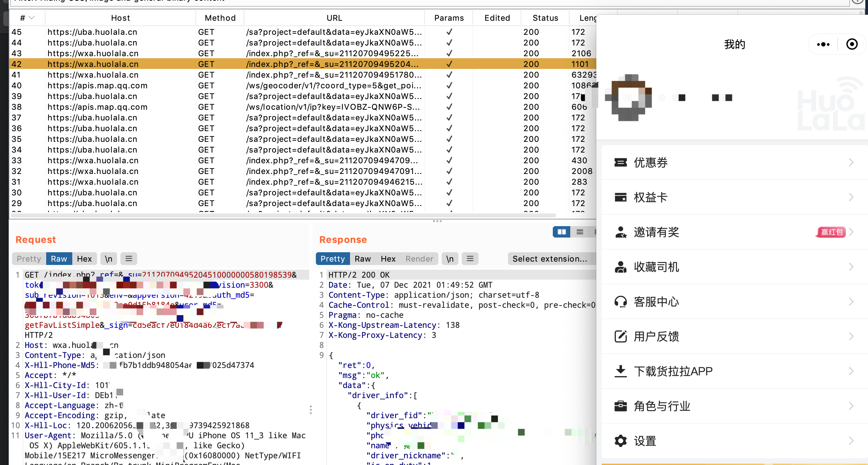Switch Response view to Hex tab

click(x=388, y=259)
